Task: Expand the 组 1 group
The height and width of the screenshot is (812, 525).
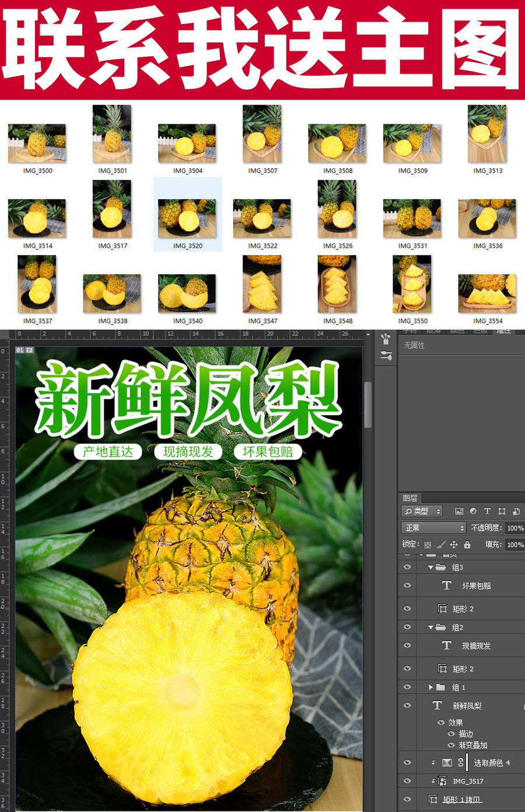Action: [430, 688]
